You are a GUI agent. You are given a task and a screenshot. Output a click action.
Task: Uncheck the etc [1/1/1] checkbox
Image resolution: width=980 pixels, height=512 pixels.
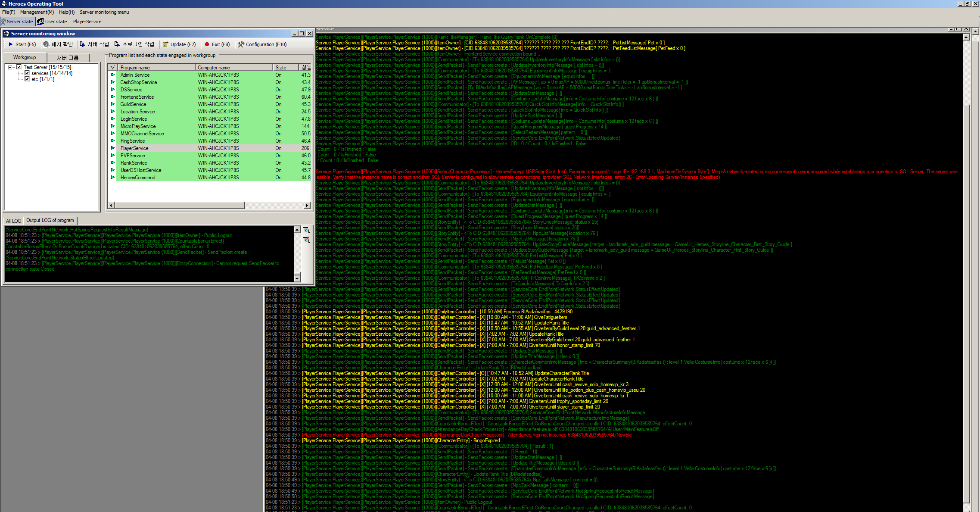(27, 79)
